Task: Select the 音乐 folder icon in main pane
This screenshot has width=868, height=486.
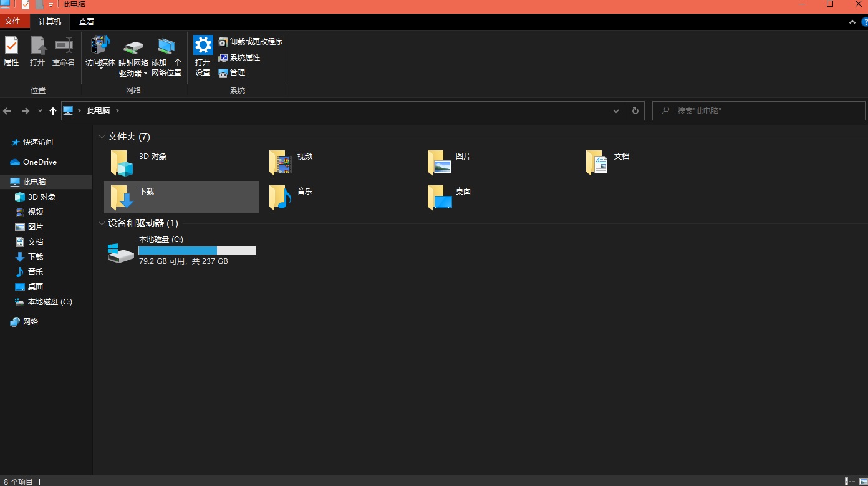Action: click(281, 197)
